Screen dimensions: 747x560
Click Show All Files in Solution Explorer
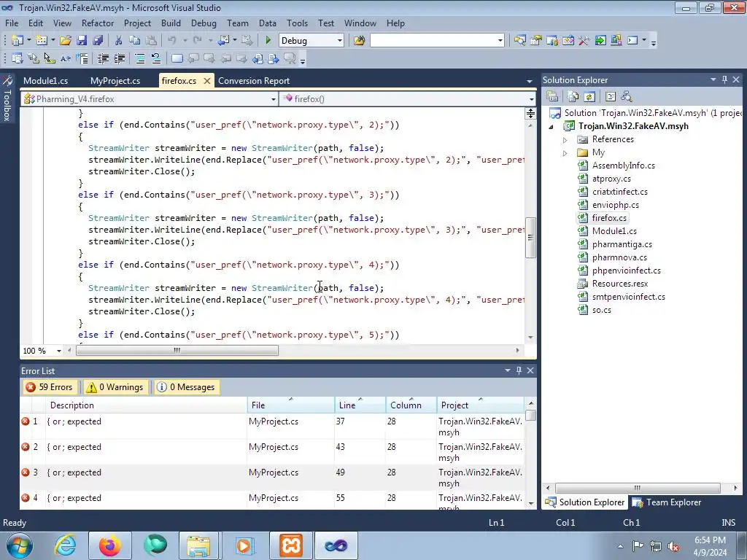pyautogui.click(x=573, y=97)
